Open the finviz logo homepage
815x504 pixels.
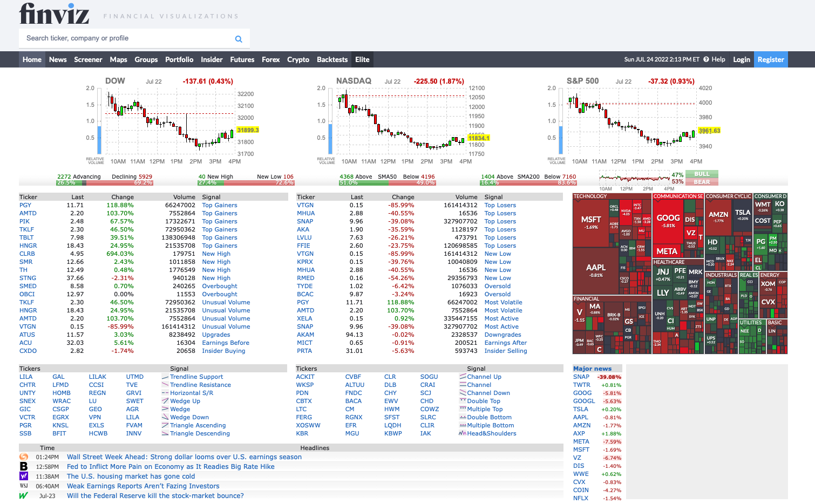tap(54, 13)
